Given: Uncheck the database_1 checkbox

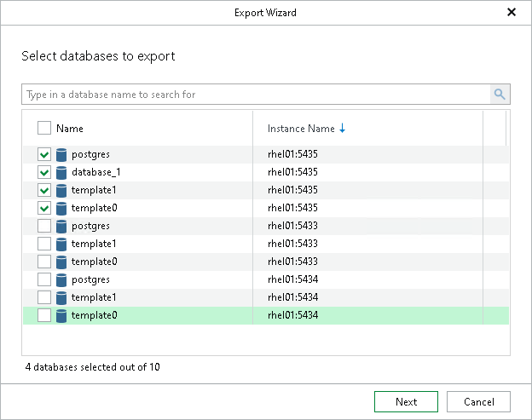Looking at the screenshot, I should (x=44, y=173).
